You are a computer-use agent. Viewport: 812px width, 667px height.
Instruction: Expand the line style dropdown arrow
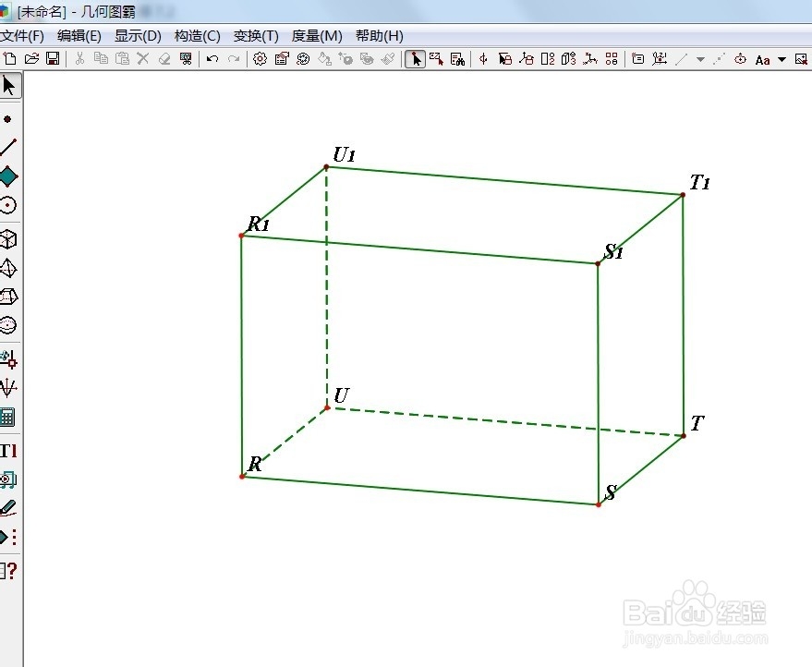[x=700, y=59]
